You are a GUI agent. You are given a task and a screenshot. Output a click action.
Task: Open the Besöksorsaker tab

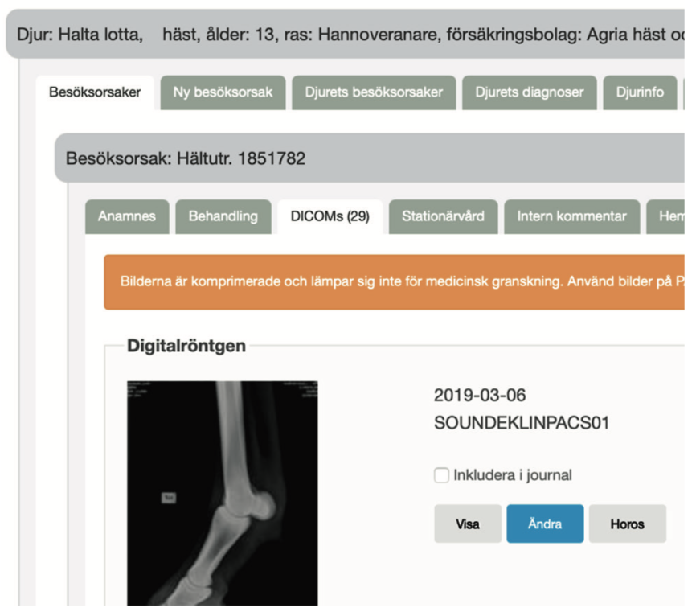tap(95, 92)
